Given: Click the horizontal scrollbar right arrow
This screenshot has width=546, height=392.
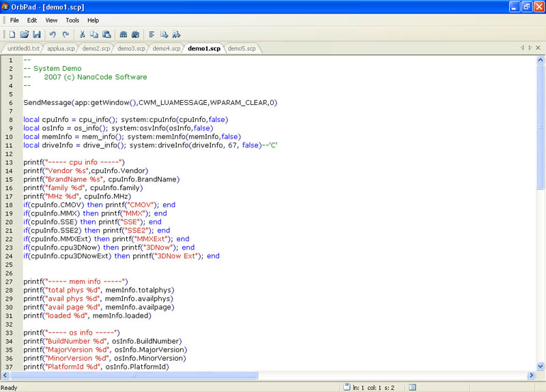Looking at the screenshot, I should click(x=532, y=375).
